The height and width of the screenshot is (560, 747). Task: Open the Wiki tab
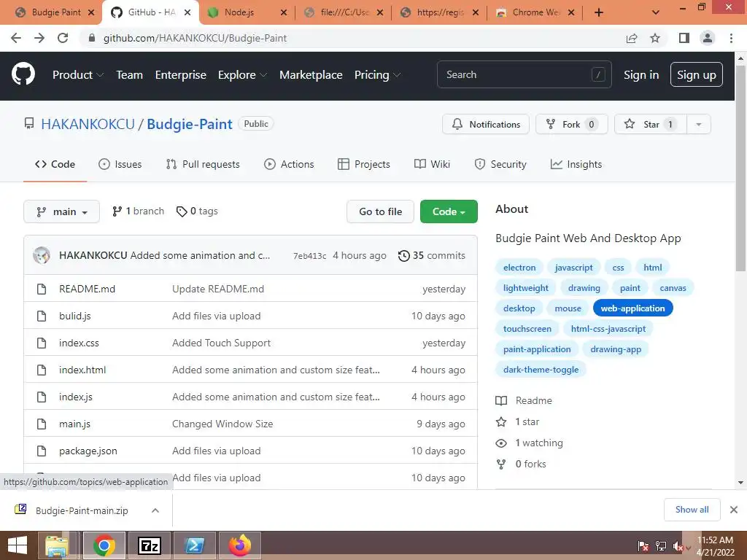(x=432, y=164)
